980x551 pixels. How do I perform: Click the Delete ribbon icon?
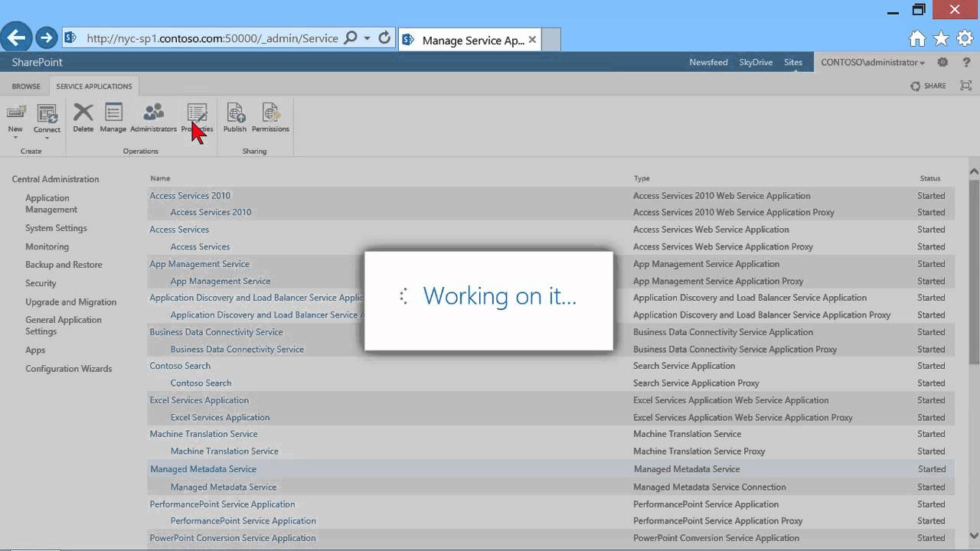point(83,112)
